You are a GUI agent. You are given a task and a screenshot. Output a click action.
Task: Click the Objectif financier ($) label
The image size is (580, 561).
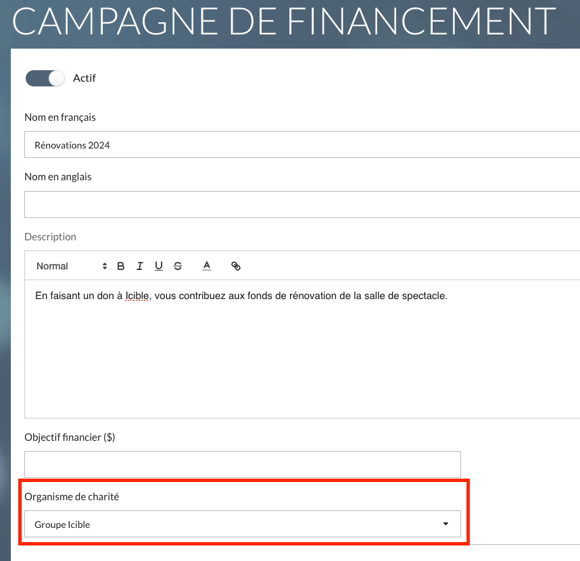click(70, 437)
